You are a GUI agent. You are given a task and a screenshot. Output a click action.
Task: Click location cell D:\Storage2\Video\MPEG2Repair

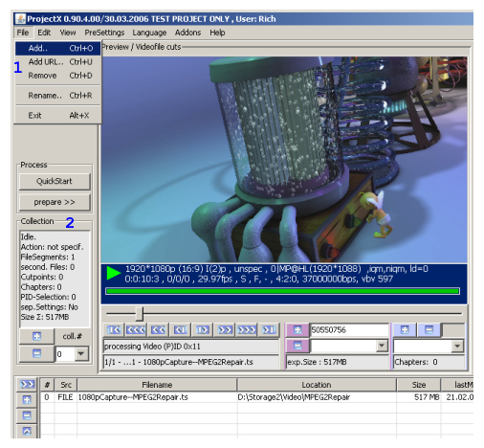317,397
